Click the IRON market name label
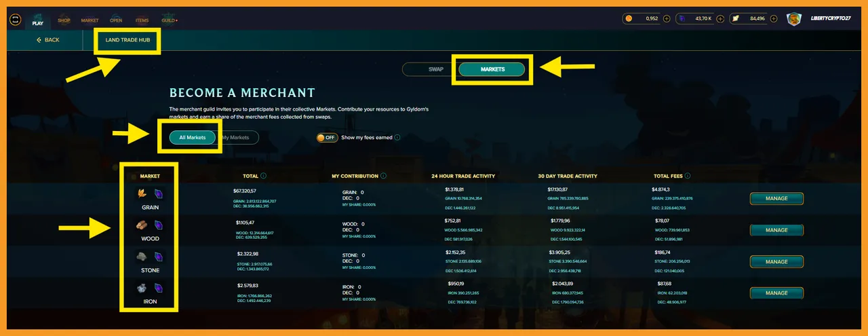Screen dimensions: 868x336 [150, 301]
